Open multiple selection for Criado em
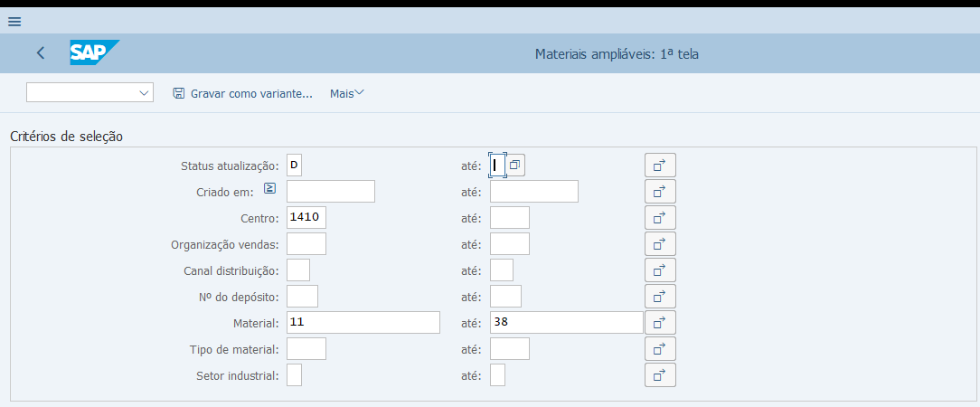 pos(660,192)
